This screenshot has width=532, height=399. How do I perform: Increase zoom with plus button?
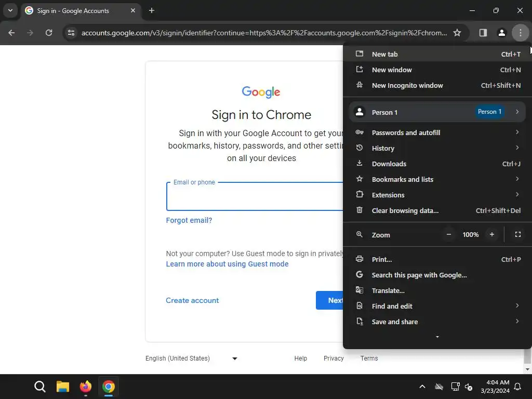(x=491, y=234)
